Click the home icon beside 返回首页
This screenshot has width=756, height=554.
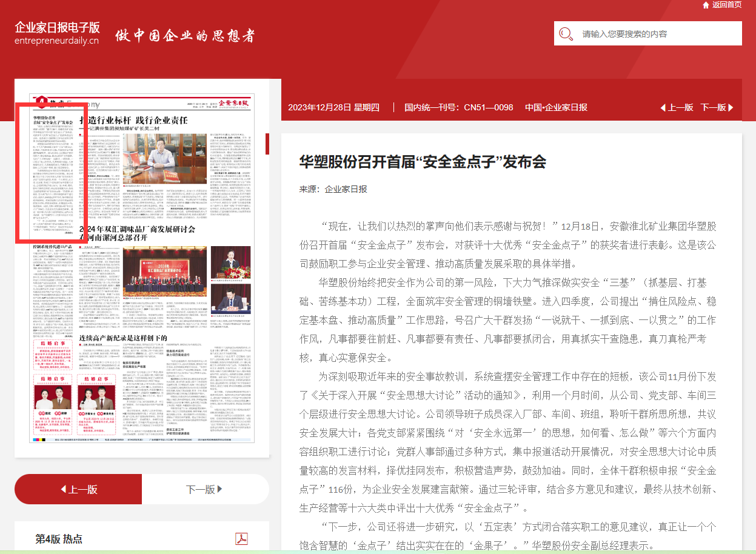point(706,5)
